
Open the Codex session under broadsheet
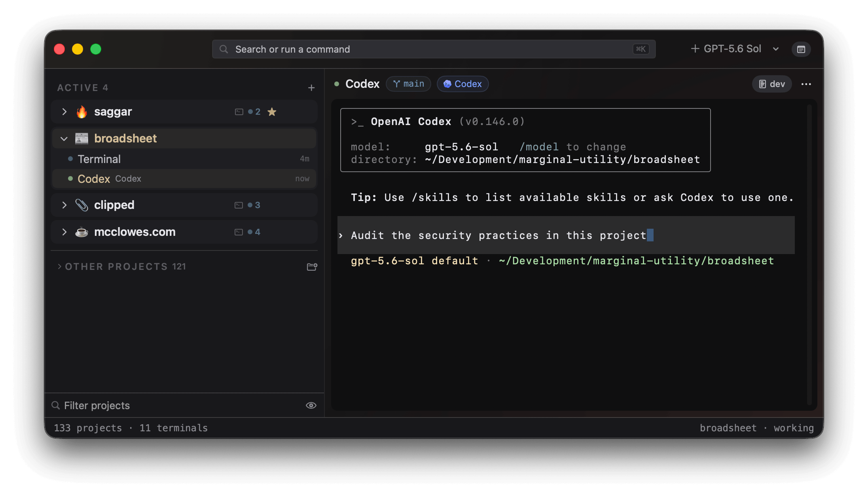coord(184,179)
